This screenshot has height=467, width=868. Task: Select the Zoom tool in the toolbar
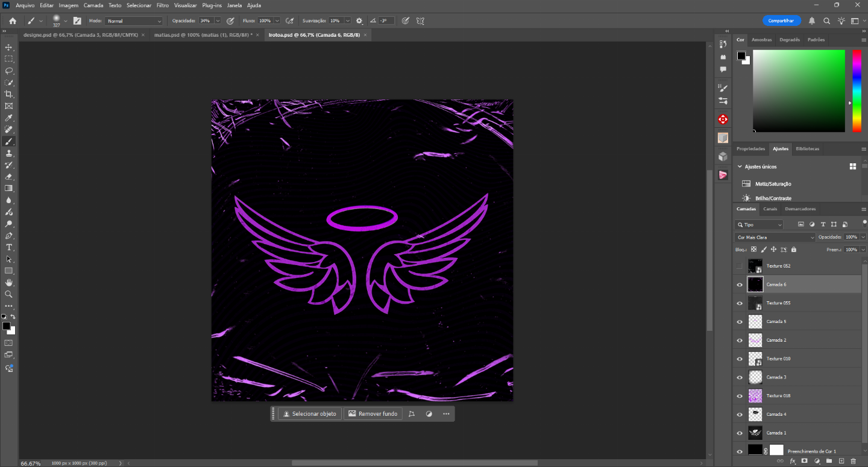(x=9, y=294)
